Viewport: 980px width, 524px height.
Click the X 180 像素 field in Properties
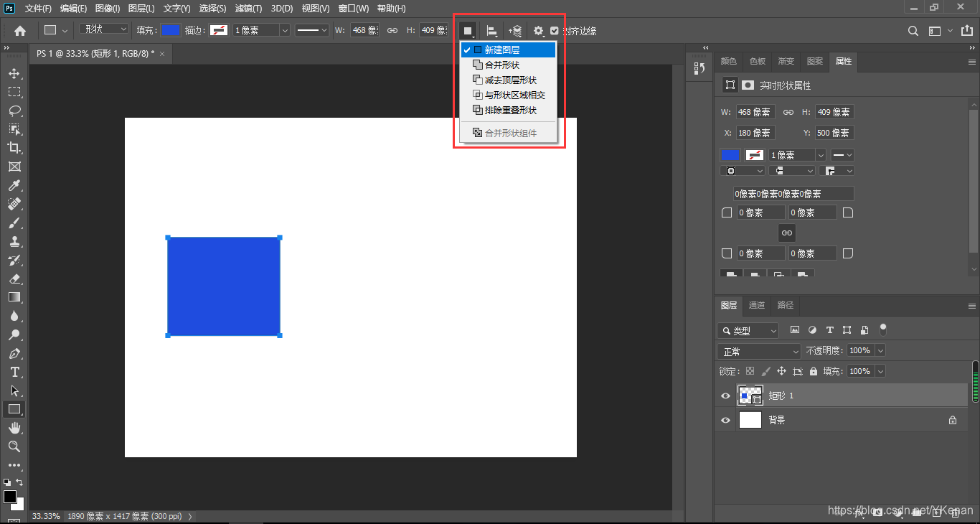click(x=755, y=133)
